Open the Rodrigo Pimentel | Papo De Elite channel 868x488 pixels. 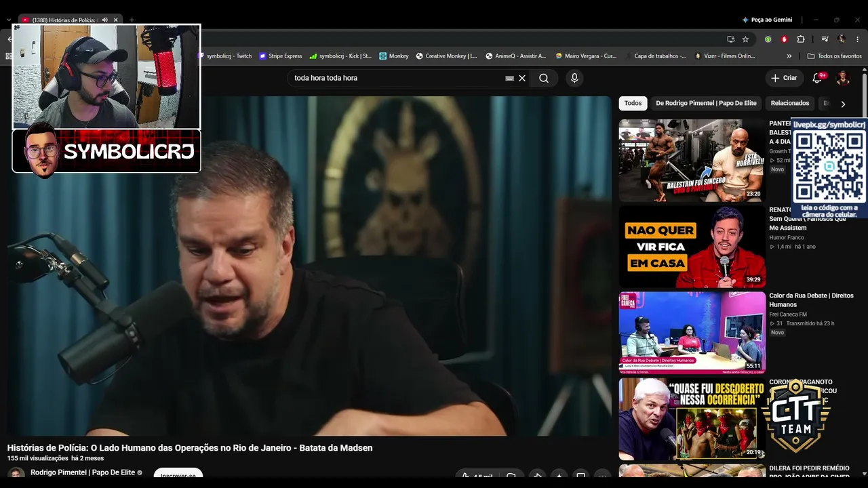(83, 472)
